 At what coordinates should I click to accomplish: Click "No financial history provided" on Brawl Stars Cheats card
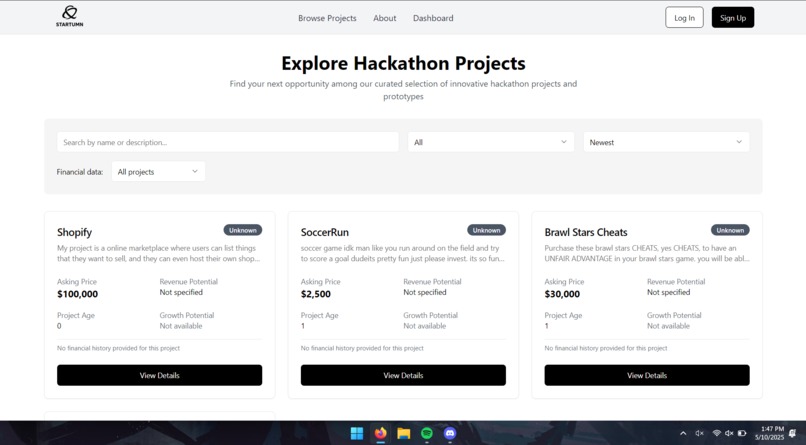click(x=606, y=348)
